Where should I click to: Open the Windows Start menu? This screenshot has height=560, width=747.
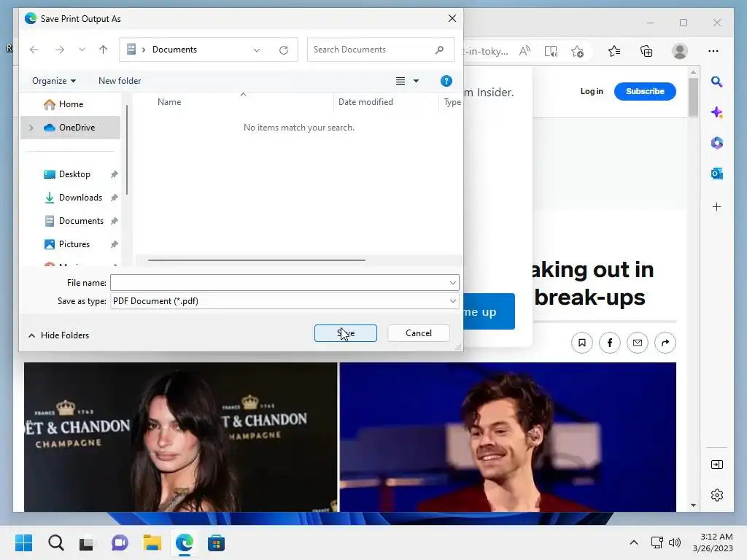[x=23, y=542]
